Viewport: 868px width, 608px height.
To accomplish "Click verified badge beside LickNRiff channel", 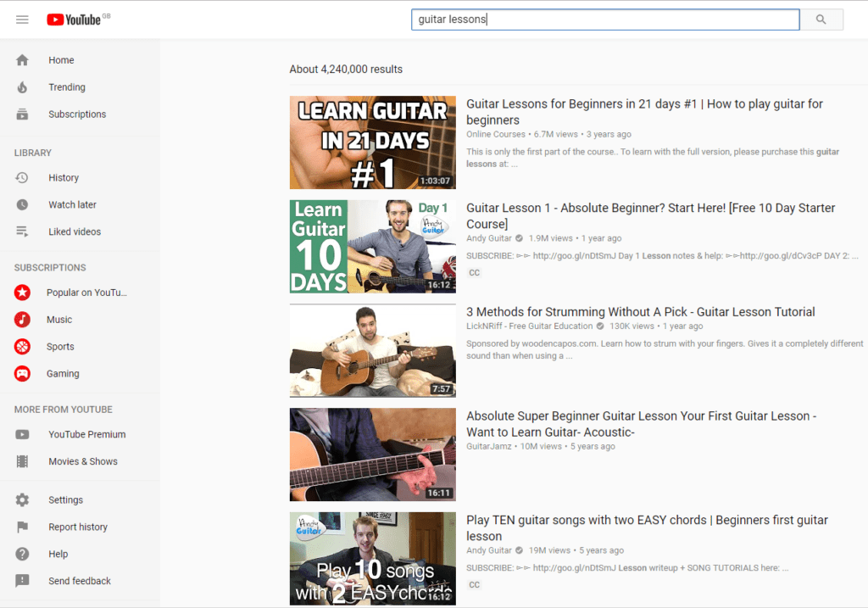I will pyautogui.click(x=600, y=326).
